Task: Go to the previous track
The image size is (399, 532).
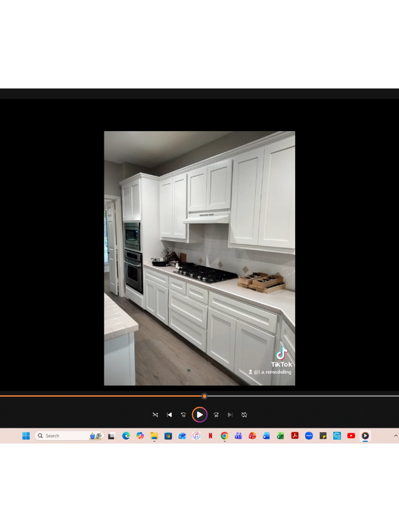Action: click(170, 414)
